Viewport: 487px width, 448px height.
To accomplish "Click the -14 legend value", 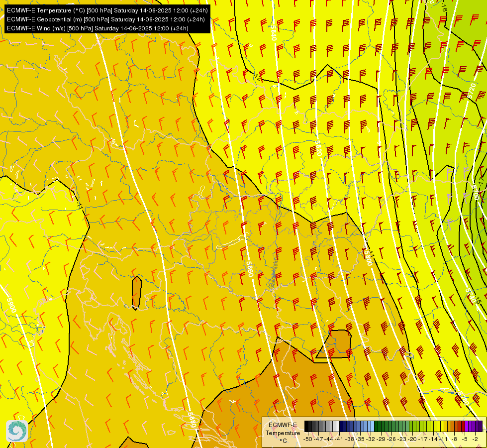I will click(x=433, y=439).
